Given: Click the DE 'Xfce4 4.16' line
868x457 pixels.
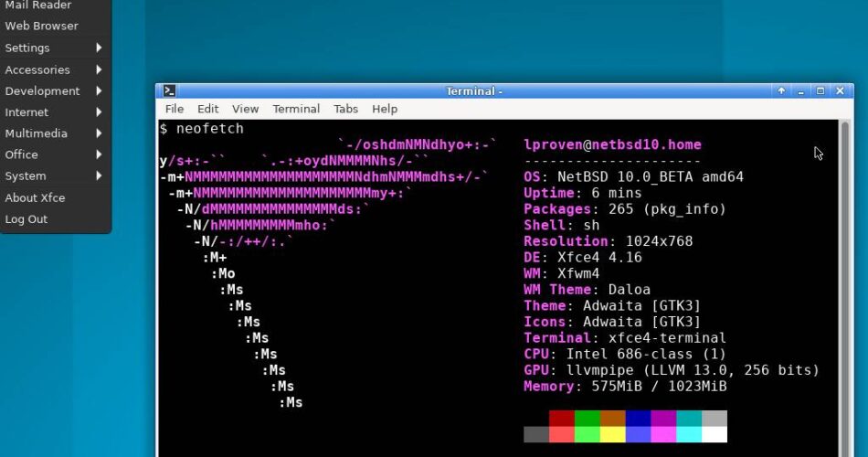Looking at the screenshot, I should (583, 257).
